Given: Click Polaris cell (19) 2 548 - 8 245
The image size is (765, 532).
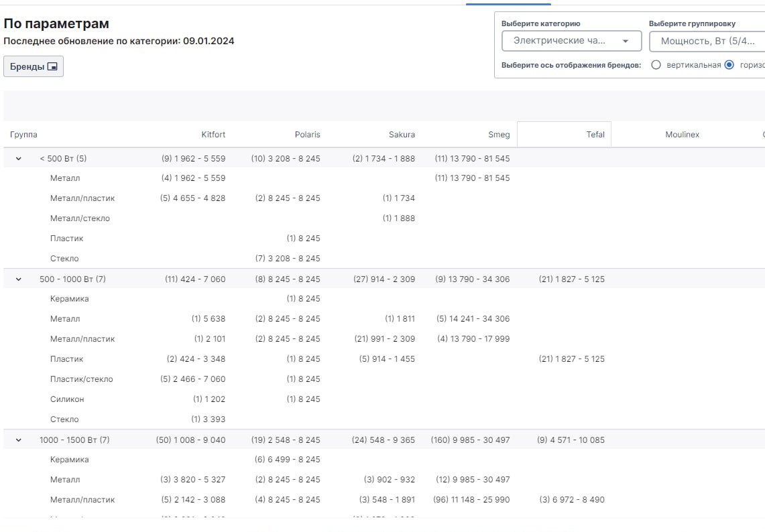Looking at the screenshot, I should (x=286, y=440).
